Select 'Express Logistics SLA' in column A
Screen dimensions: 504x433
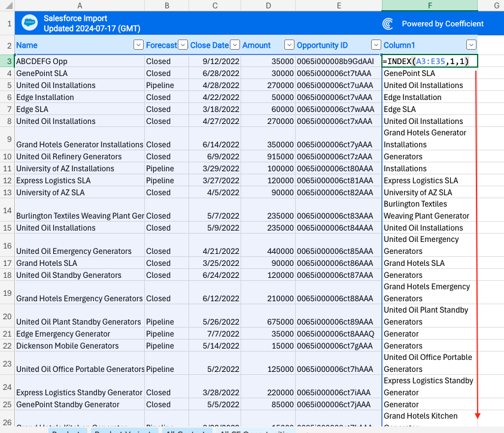click(x=80, y=180)
